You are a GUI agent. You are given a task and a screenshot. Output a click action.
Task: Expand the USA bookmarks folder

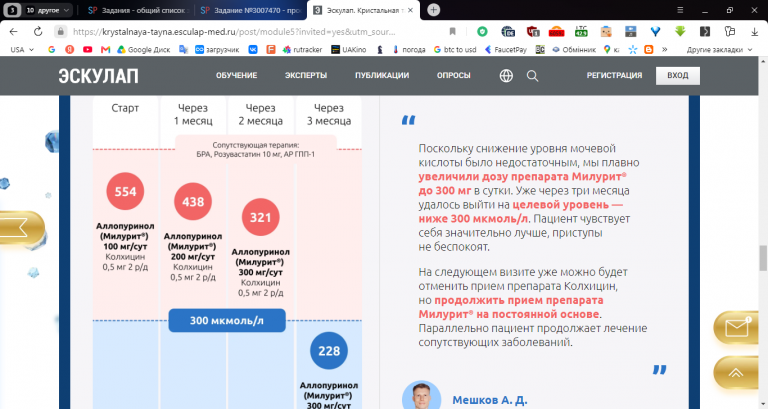(22, 49)
